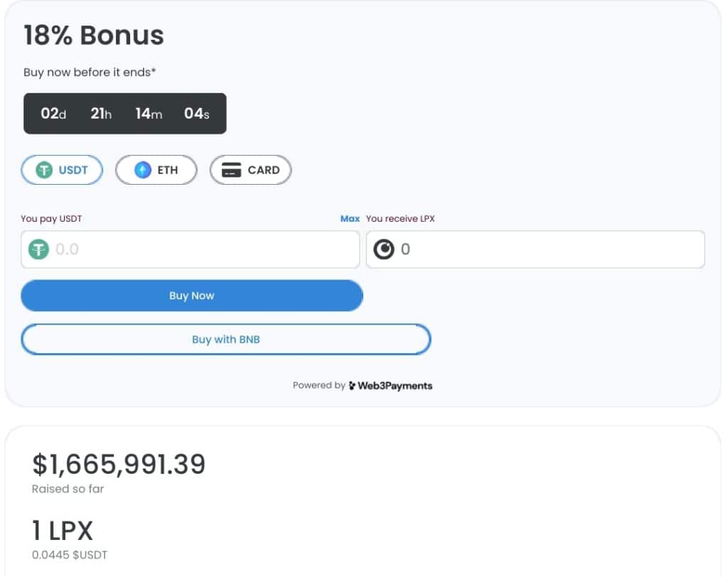Click the 1 LPX price heading
The height and width of the screenshot is (577, 728).
click(63, 530)
